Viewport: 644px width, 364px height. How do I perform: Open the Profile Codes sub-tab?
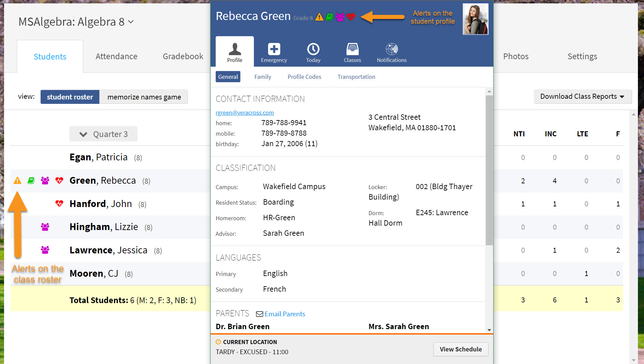[304, 77]
